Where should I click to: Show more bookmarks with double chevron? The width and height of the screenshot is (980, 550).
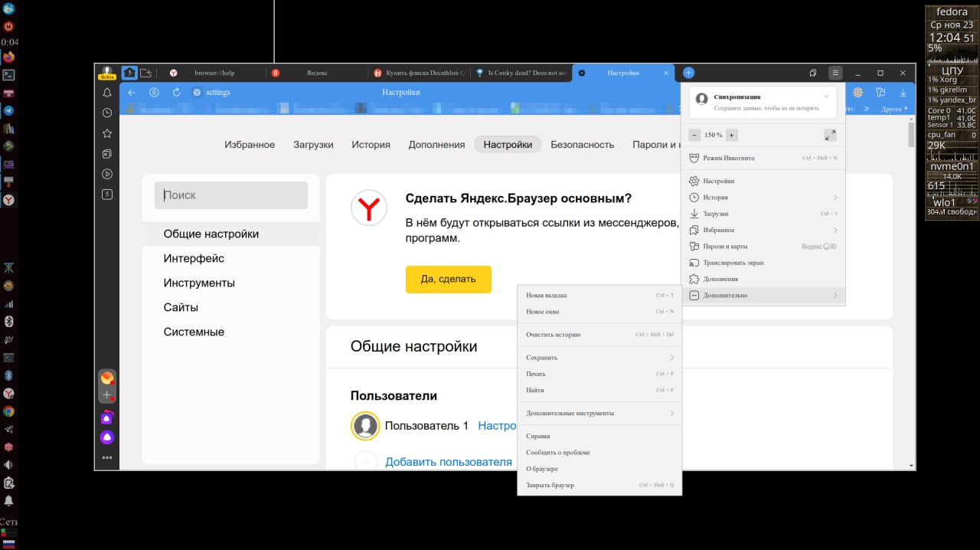[867, 109]
